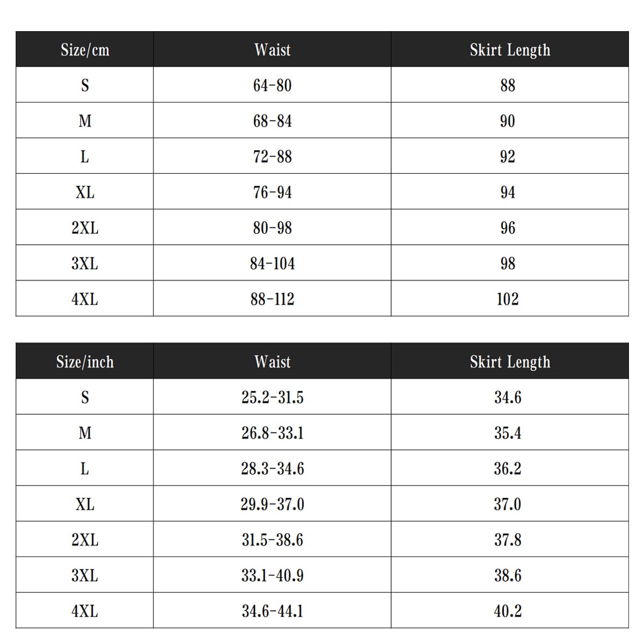Image resolution: width=644 pixels, height=644 pixels.
Task: Select the S size row in cm table
Action: pyautogui.click(x=322, y=85)
